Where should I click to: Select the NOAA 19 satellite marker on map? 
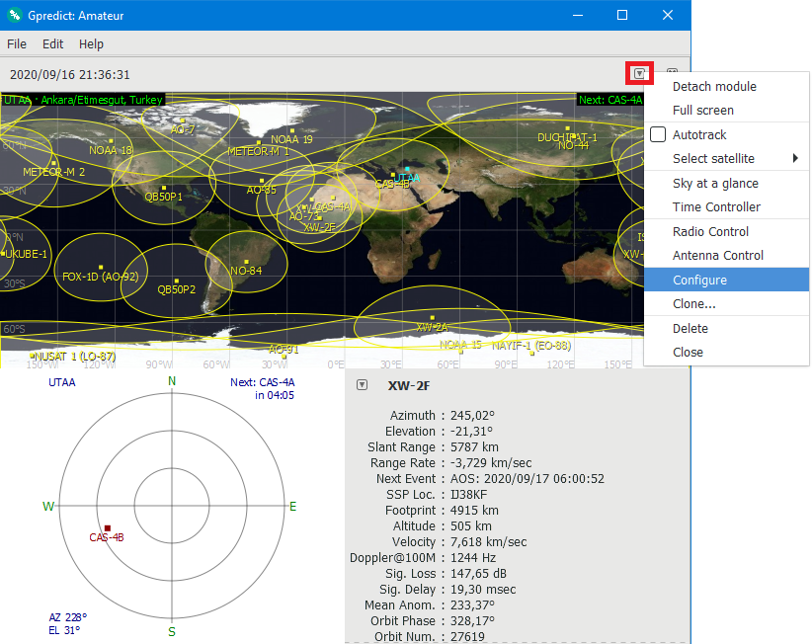point(292,131)
